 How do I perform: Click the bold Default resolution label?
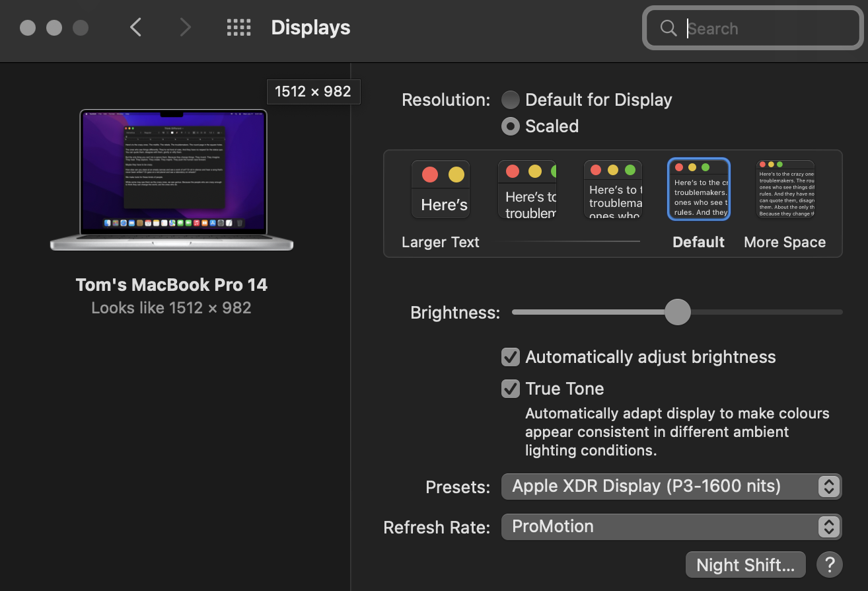tap(699, 243)
